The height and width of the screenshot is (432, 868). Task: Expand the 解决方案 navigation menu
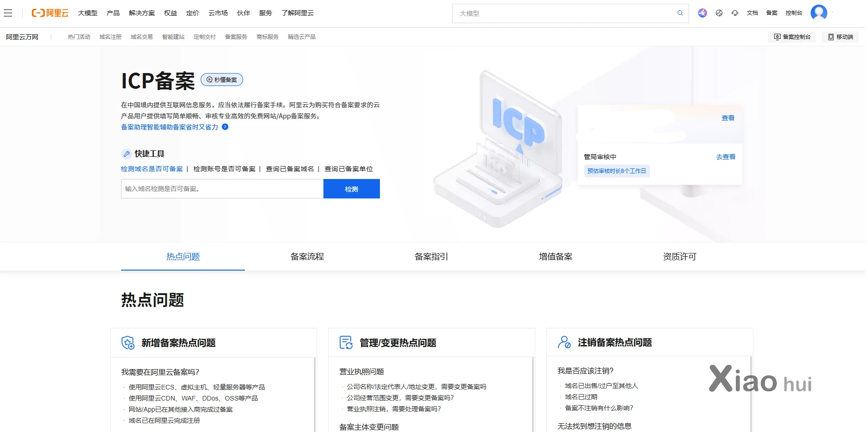coord(142,13)
